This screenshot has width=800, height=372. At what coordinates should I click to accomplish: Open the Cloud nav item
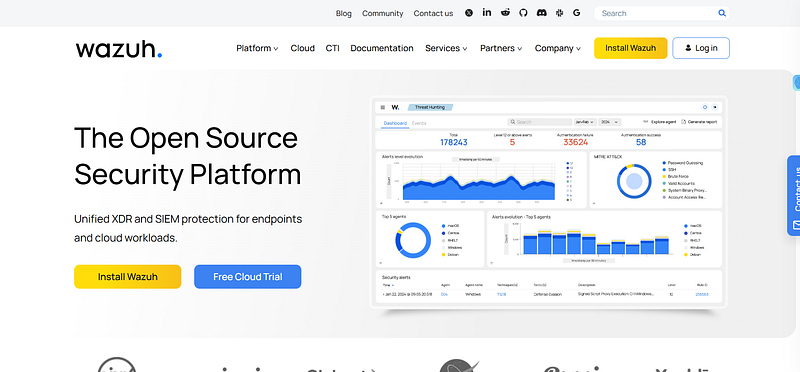303,48
